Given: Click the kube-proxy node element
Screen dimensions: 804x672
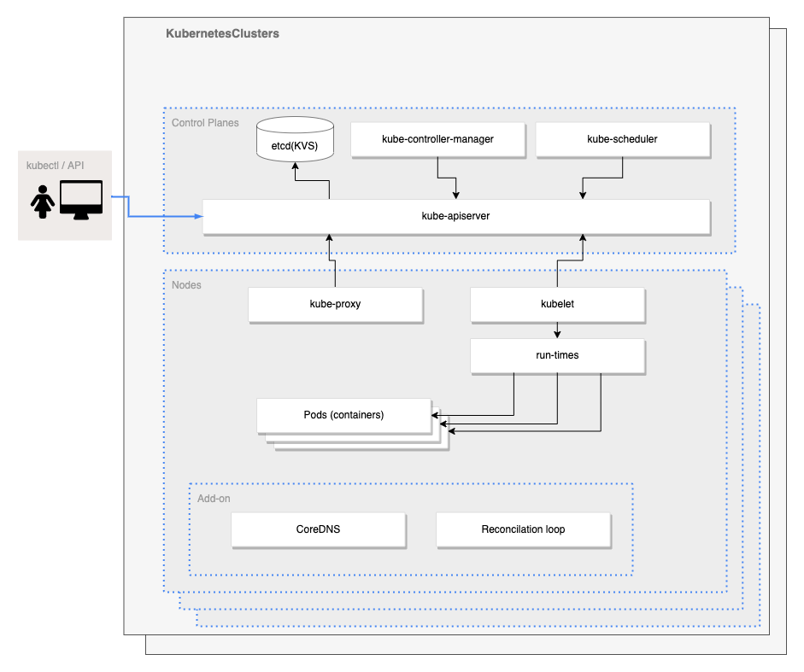Looking at the screenshot, I should (334, 304).
